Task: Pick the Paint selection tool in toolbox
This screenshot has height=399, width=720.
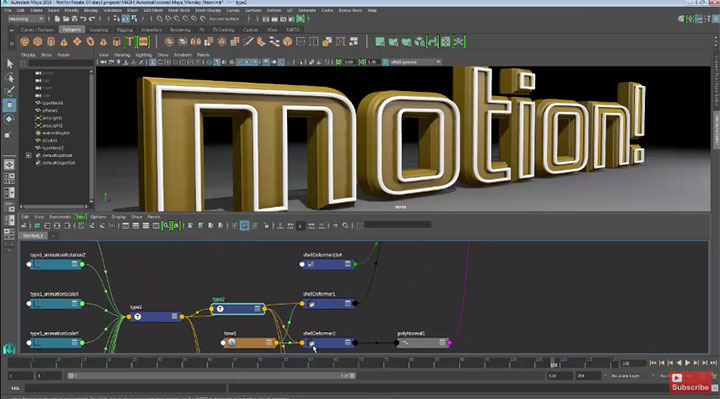Action: coord(9,91)
